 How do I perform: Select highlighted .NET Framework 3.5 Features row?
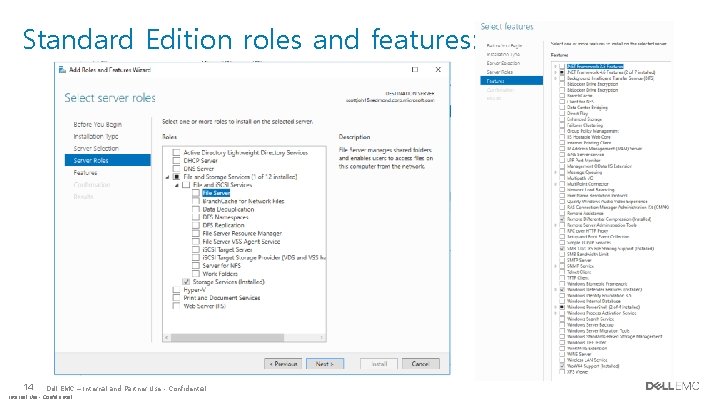(595, 67)
